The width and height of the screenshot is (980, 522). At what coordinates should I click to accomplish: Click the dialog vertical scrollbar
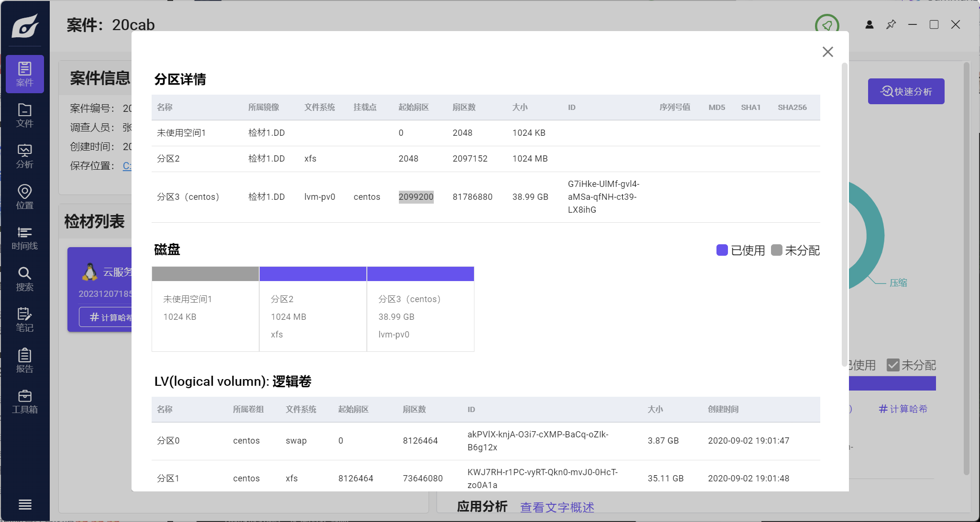[844, 215]
